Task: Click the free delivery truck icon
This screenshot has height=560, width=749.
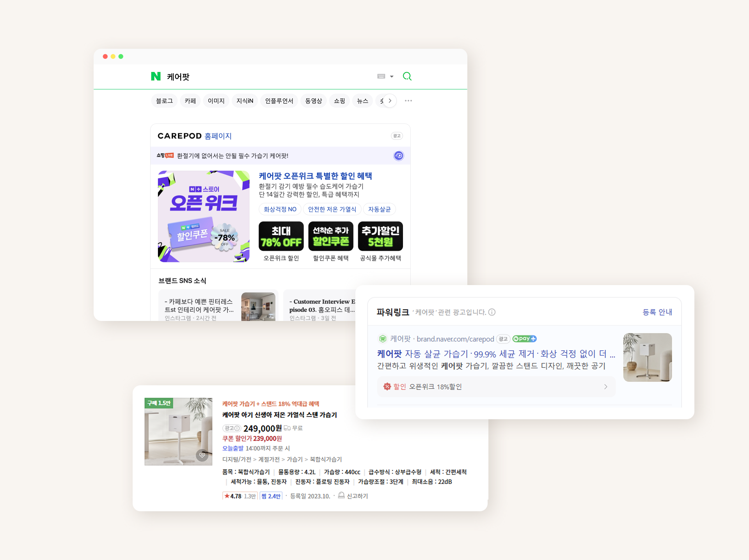Action: point(287,428)
